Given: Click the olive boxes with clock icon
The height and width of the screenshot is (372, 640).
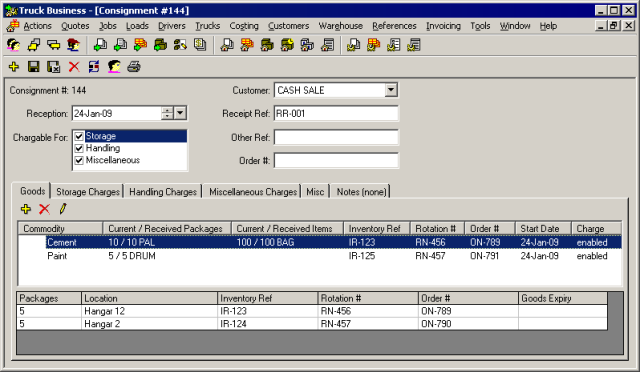Looking at the screenshot, I should pos(287,45).
